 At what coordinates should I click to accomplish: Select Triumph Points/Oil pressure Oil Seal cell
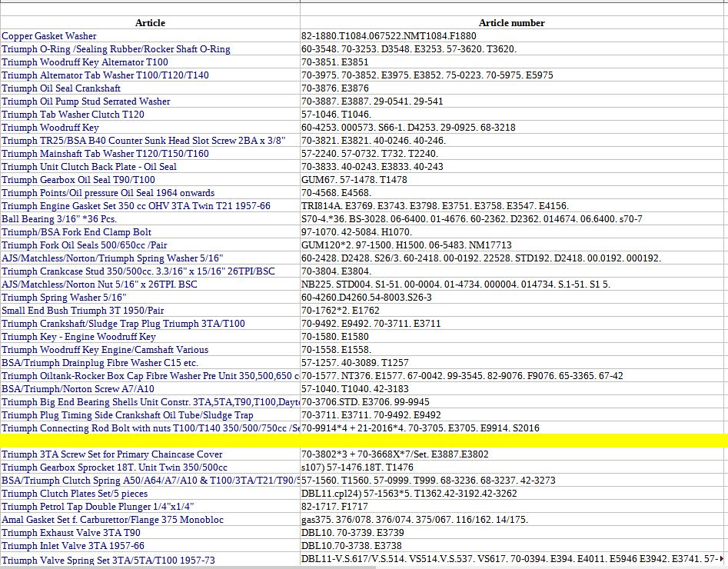(150, 193)
